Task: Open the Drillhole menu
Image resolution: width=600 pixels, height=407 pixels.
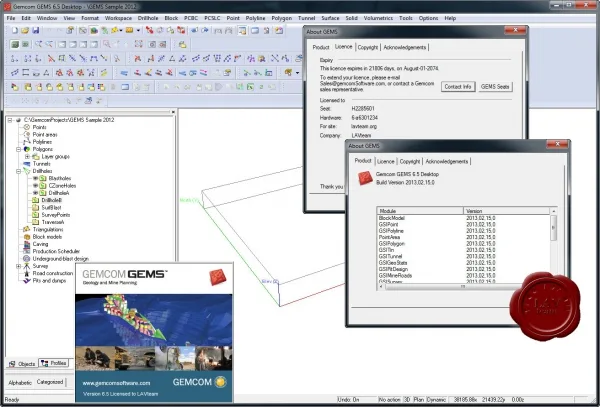Action: pos(148,18)
